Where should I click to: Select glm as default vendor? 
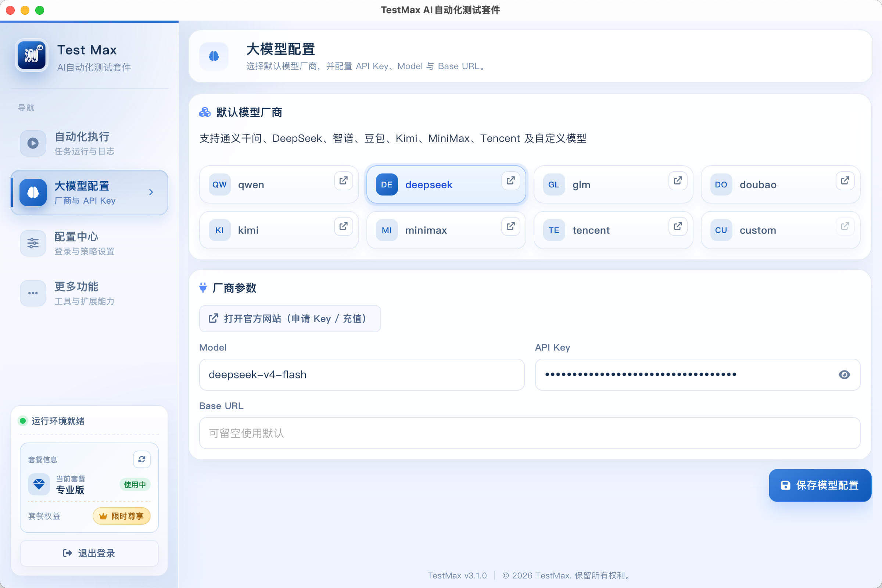(613, 184)
